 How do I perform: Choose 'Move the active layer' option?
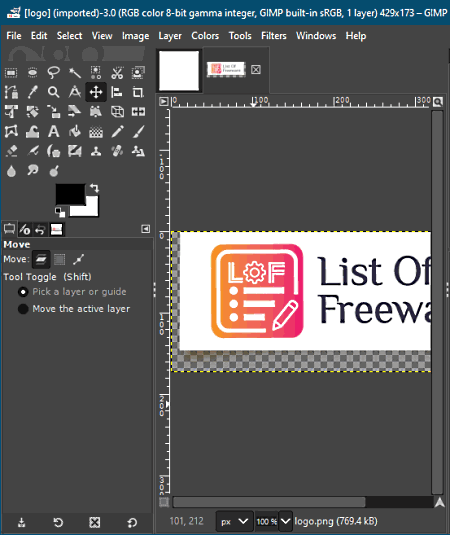tap(74, 309)
